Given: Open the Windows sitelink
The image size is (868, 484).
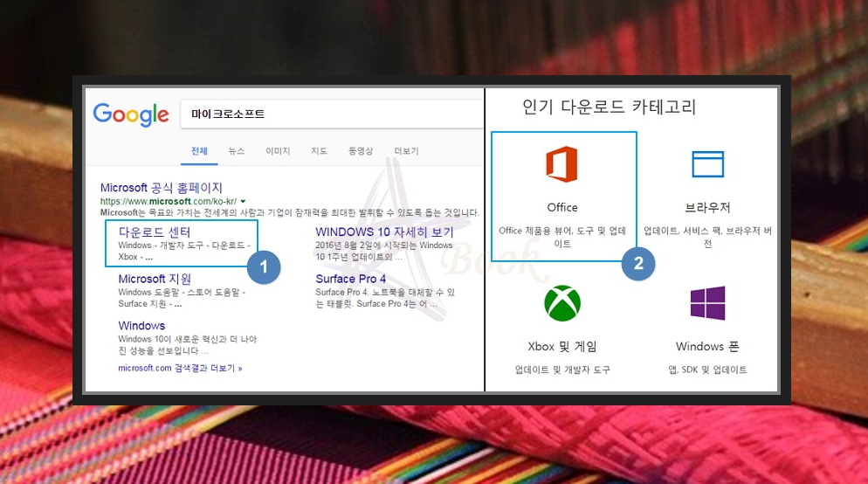Looking at the screenshot, I should click(141, 326).
